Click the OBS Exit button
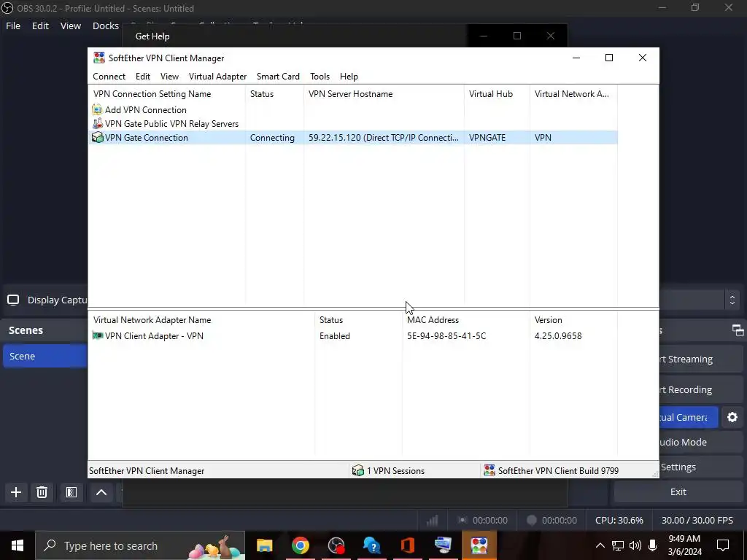The height and width of the screenshot is (560, 747). 678,492
